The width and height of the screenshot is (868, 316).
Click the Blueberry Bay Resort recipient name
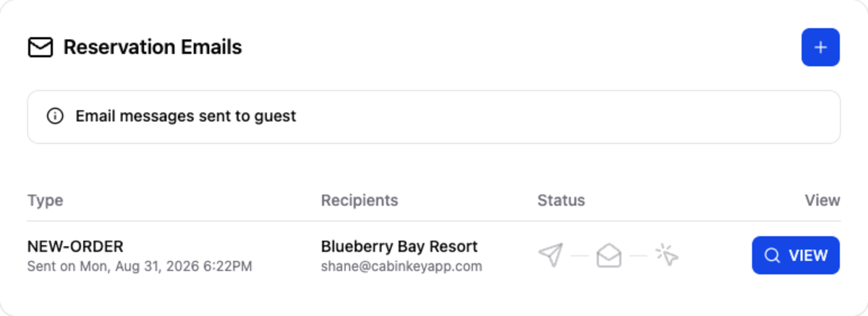click(399, 247)
